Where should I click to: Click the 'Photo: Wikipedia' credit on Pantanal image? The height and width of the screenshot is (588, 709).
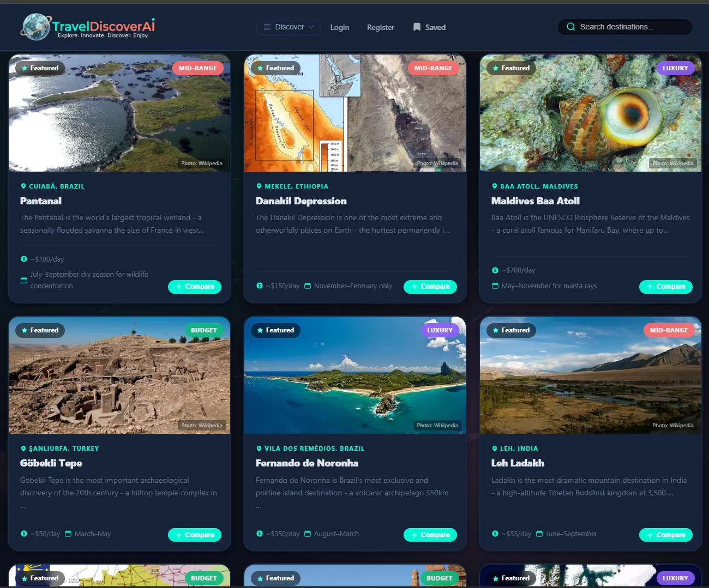[x=202, y=163]
